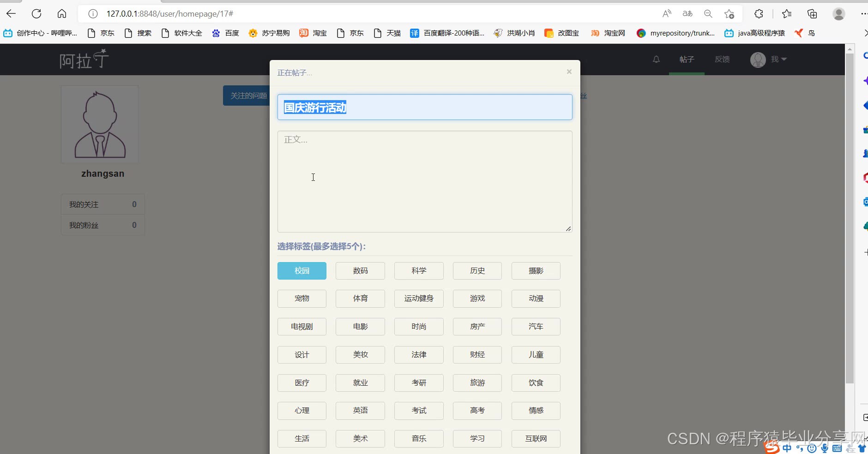Open 我的粉丝 list item

[103, 225]
